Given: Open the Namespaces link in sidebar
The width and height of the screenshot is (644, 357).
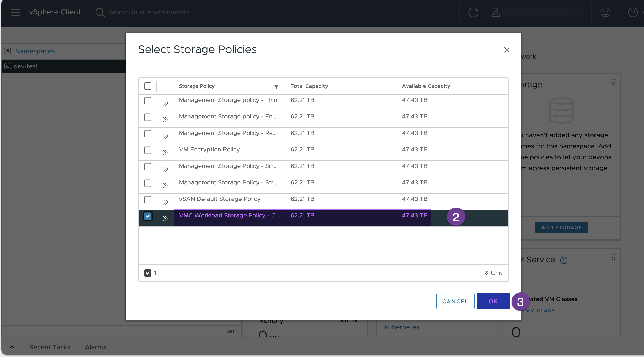Looking at the screenshot, I should tap(35, 51).
